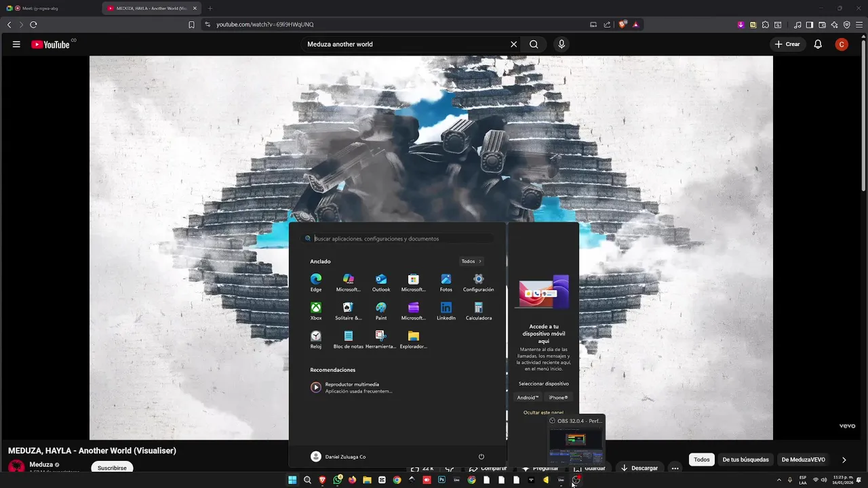Launch Paint from the Start menu
This screenshot has height=488, width=868.
click(x=381, y=311)
